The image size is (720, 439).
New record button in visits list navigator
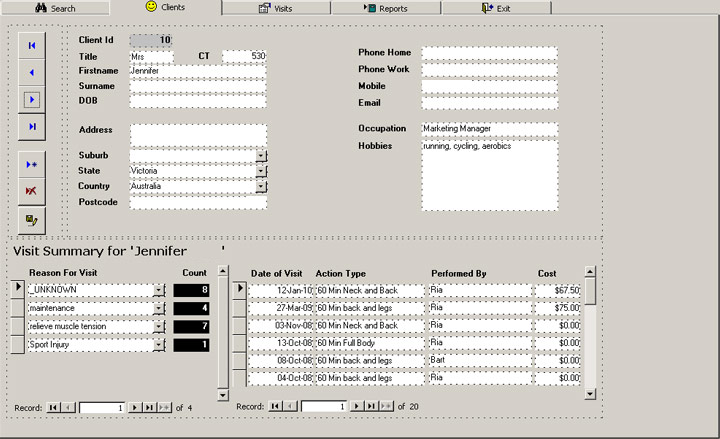tap(386, 406)
